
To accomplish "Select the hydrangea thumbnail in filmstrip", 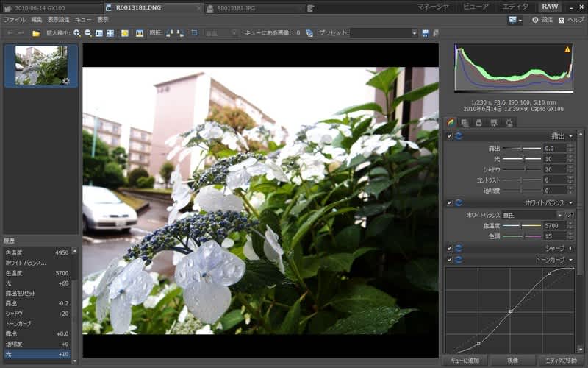I will click(x=41, y=66).
